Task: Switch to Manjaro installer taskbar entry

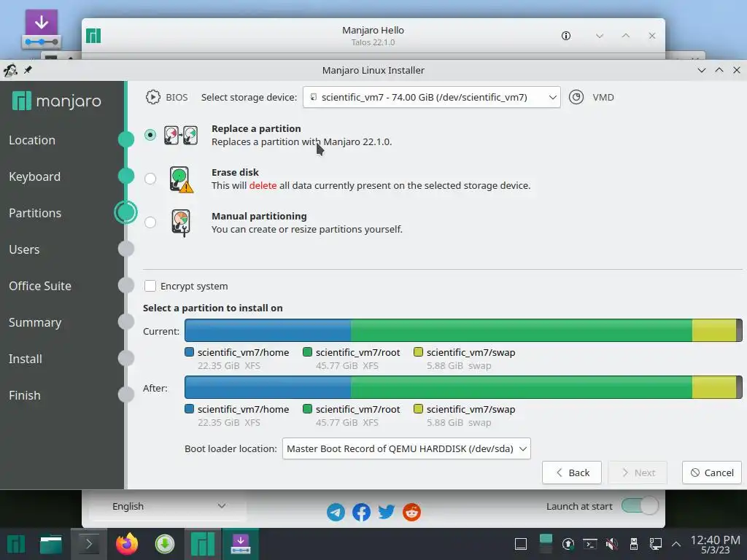Action: pyautogui.click(x=241, y=544)
